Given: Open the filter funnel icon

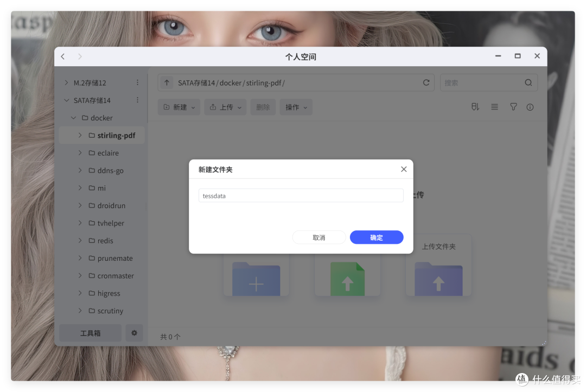Looking at the screenshot, I should [x=513, y=107].
